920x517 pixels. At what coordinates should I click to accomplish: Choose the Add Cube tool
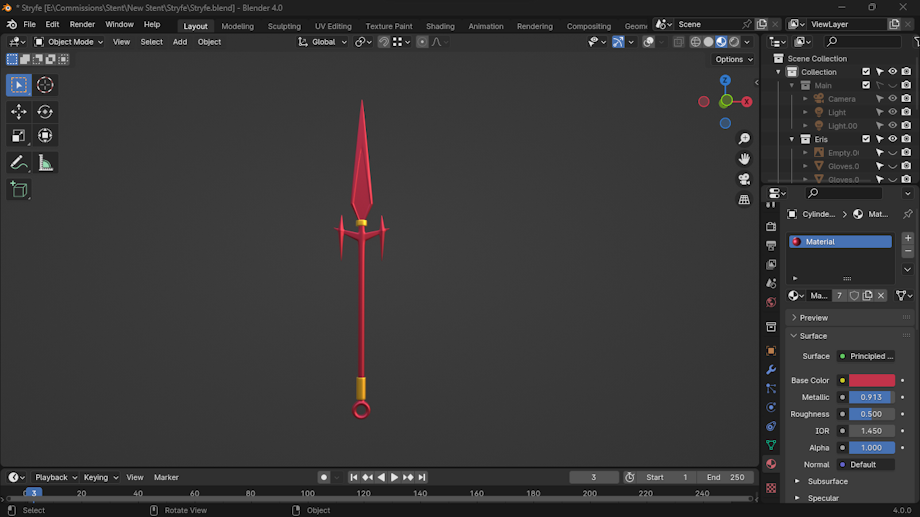click(x=19, y=190)
